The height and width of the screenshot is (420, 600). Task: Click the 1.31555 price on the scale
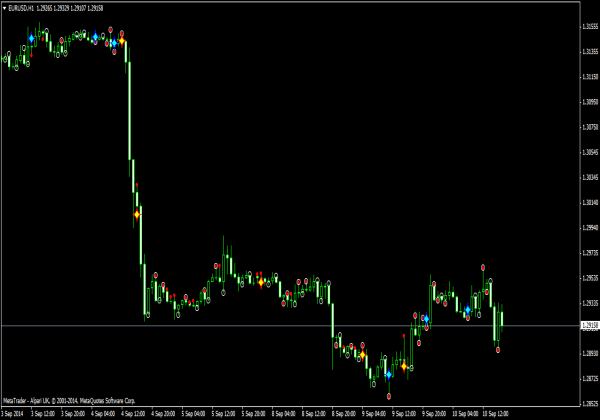click(589, 26)
